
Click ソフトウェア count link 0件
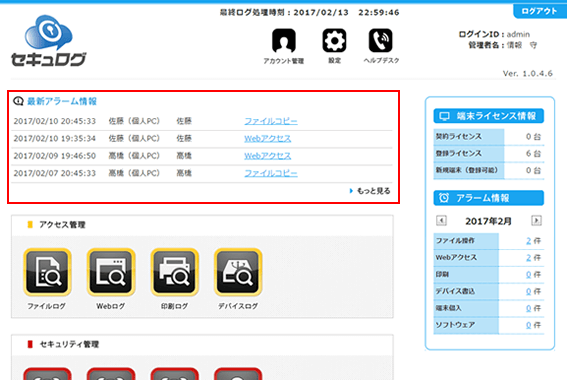529,325
